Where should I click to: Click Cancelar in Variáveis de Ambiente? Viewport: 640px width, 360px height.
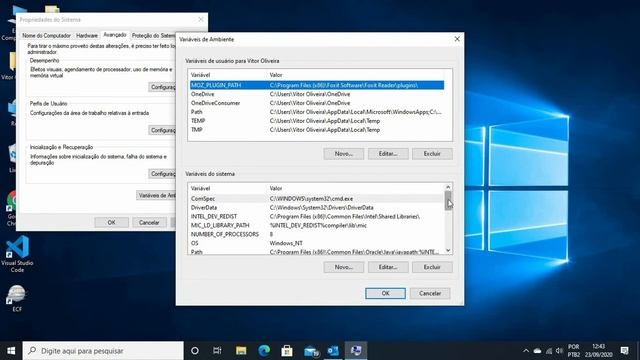430,293
